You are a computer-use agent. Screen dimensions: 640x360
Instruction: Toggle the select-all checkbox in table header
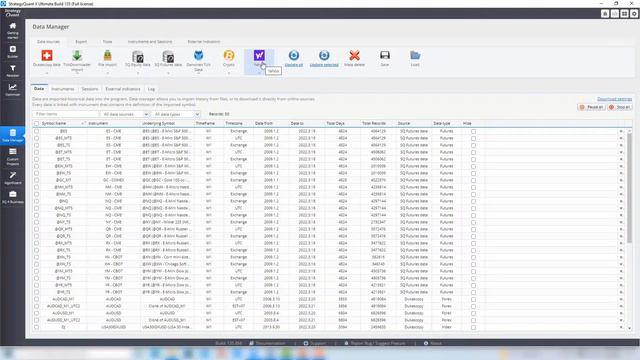click(x=36, y=123)
